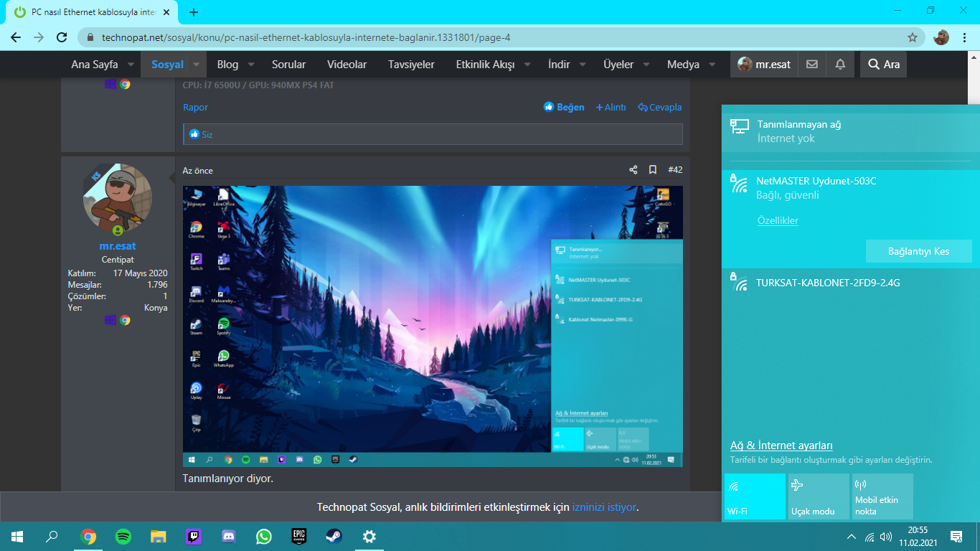
Task: Open Steam from the taskbar
Action: pyautogui.click(x=334, y=536)
